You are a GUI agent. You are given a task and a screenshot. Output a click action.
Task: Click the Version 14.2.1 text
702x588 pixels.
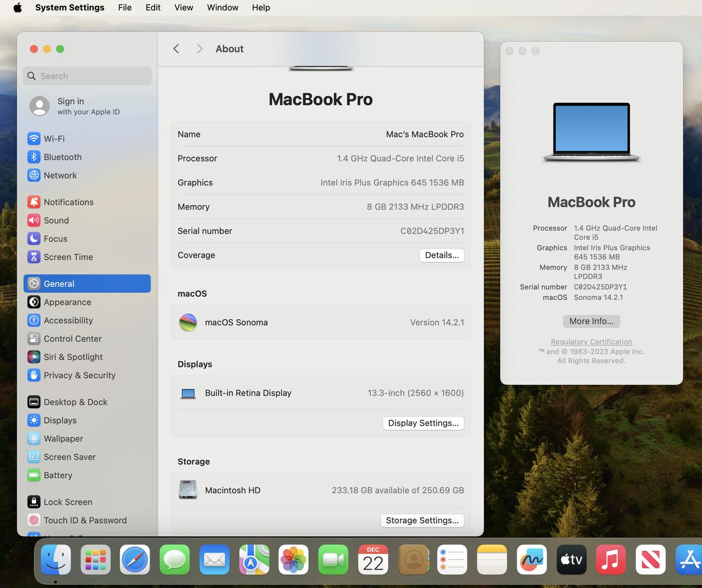(x=437, y=322)
